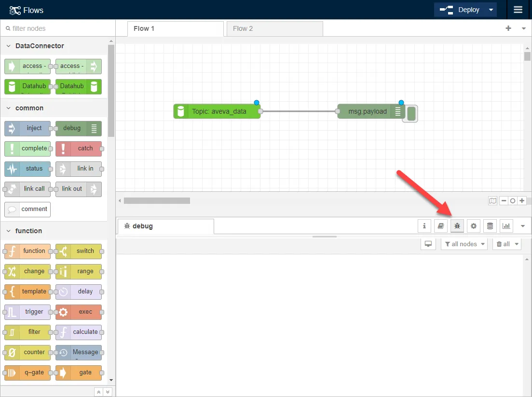This screenshot has height=397, width=532.
Task: Zoom in the canvas with plus button
Action: tap(522, 201)
